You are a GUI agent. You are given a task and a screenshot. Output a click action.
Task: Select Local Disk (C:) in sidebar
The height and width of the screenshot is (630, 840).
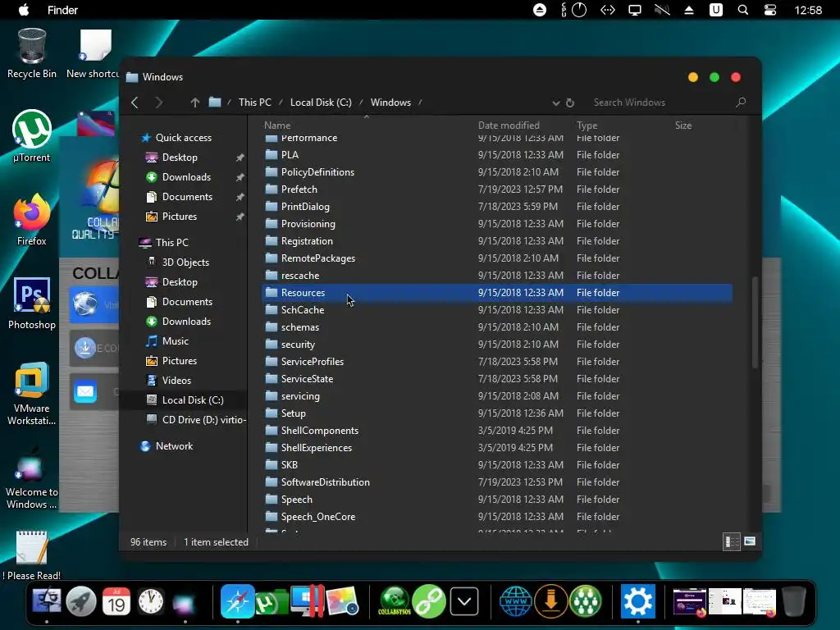[192, 400]
